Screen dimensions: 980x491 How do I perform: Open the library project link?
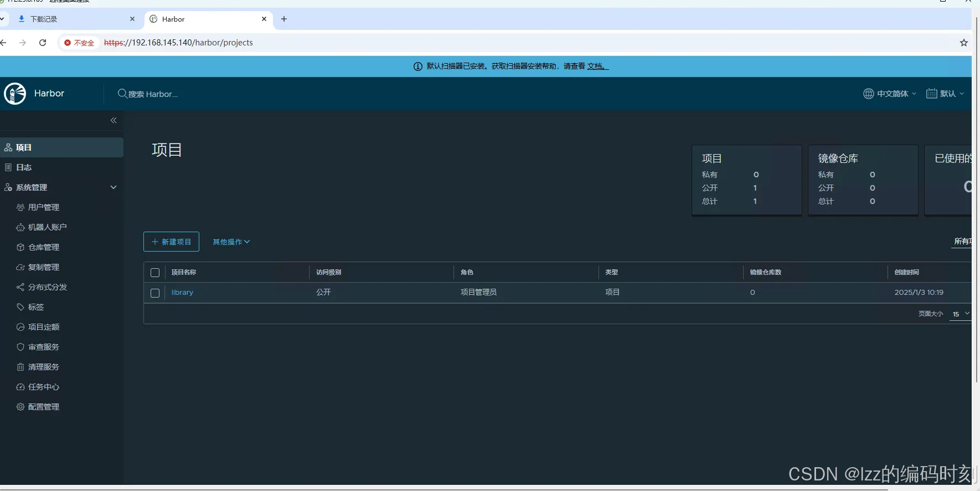(x=182, y=293)
